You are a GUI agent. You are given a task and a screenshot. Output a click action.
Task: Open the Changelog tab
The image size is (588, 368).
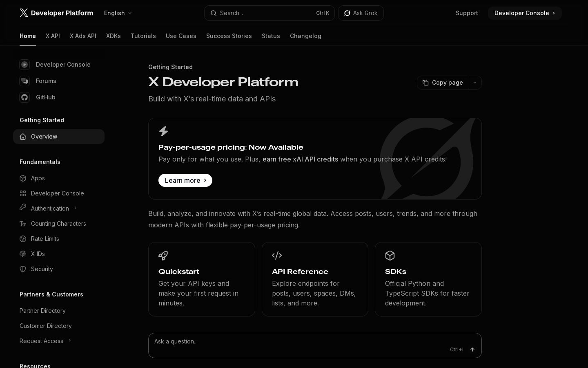305,36
